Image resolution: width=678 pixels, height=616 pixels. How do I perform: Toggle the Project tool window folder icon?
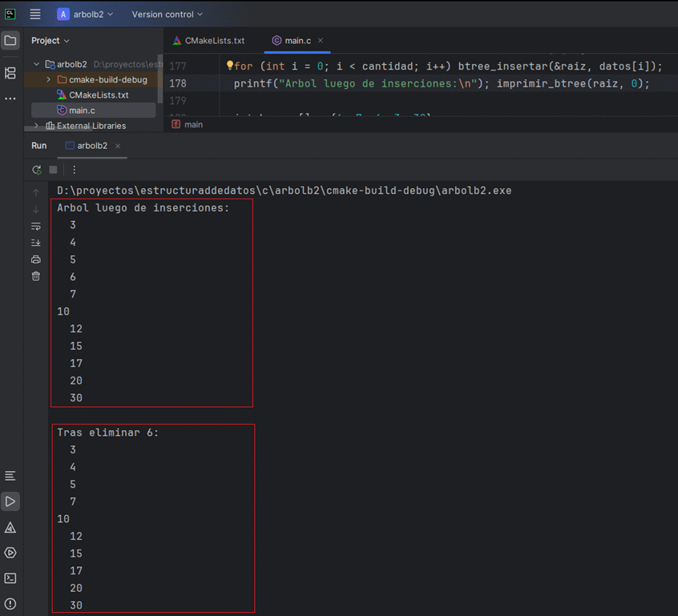(10, 41)
